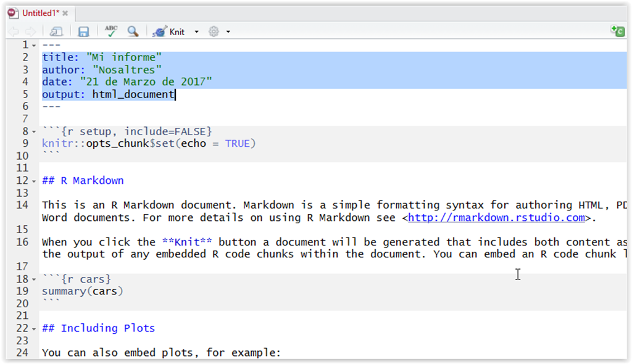Collapse Including Plots section at line 22

(34, 329)
